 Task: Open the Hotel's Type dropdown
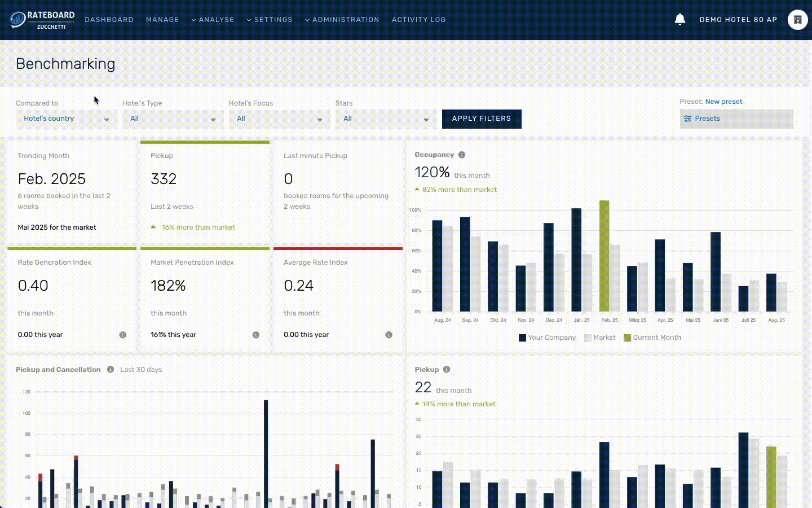click(173, 119)
